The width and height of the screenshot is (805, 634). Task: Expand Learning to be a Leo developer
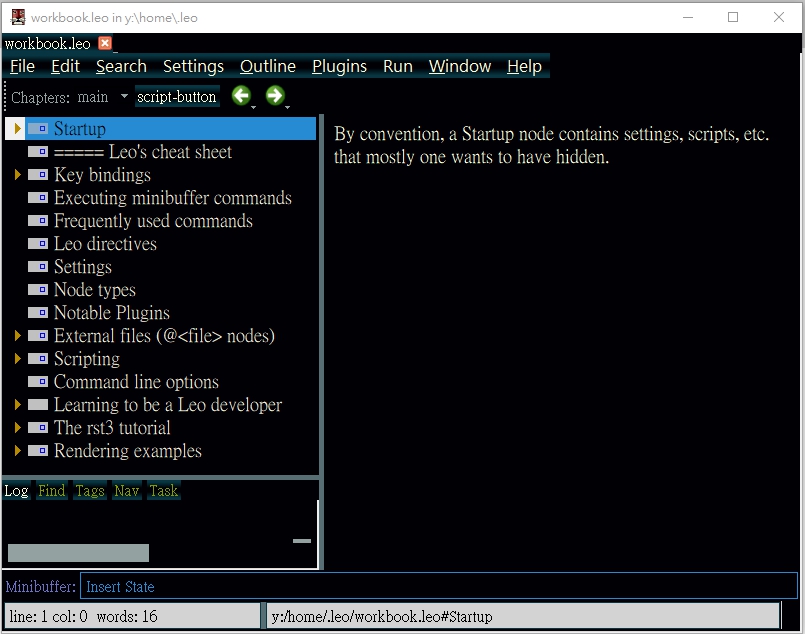[x=17, y=405]
